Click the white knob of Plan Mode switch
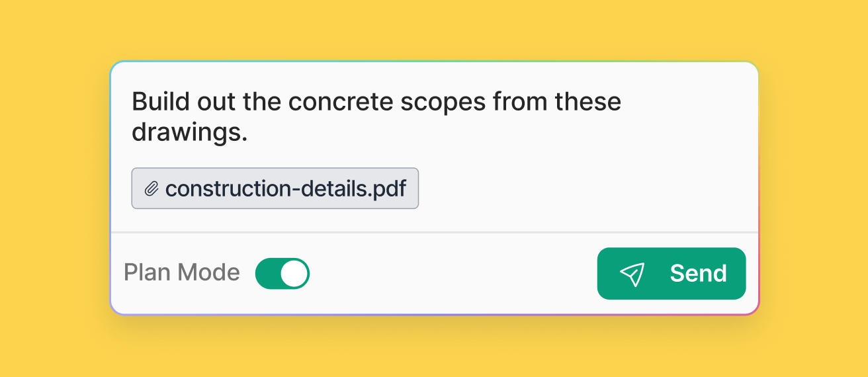The image size is (868, 377). (294, 274)
